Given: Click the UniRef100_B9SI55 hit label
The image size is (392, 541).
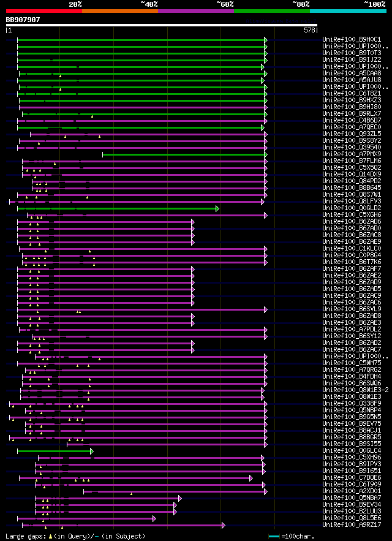Looking at the screenshot, I should click(352, 444).
